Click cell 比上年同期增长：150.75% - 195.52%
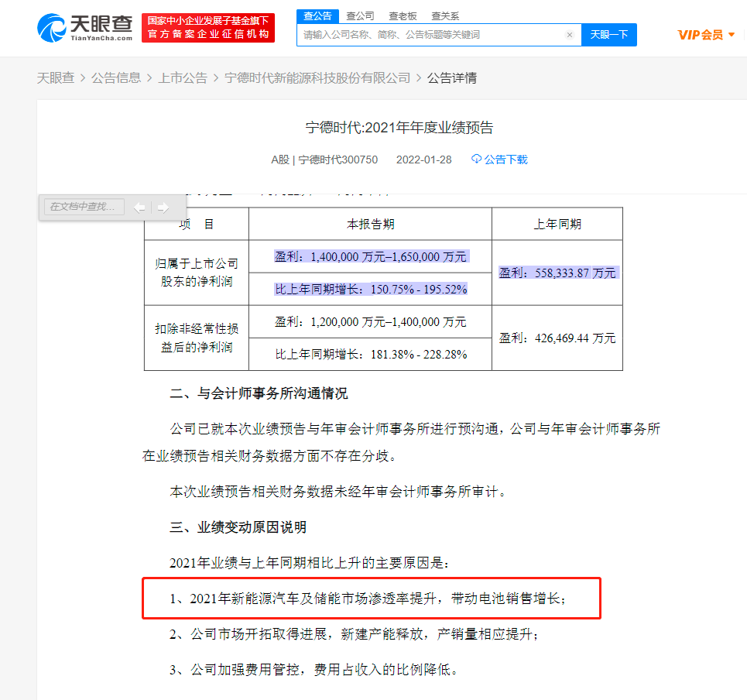The height and width of the screenshot is (700, 747). pos(371,290)
